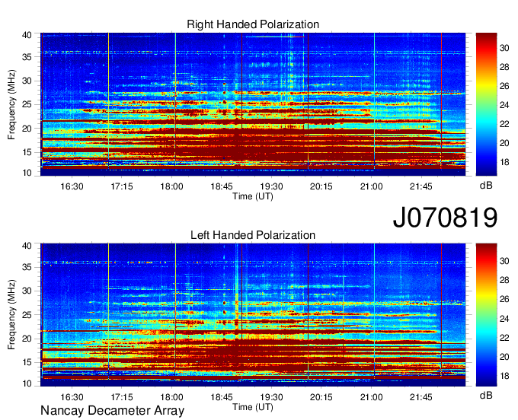Click the "Right Handed Polarization" plot title
This screenshot has width=518, height=420.
tap(253, 24)
